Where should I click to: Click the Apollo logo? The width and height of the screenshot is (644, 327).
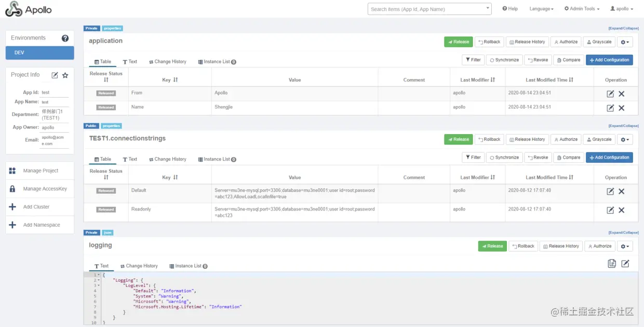point(29,9)
